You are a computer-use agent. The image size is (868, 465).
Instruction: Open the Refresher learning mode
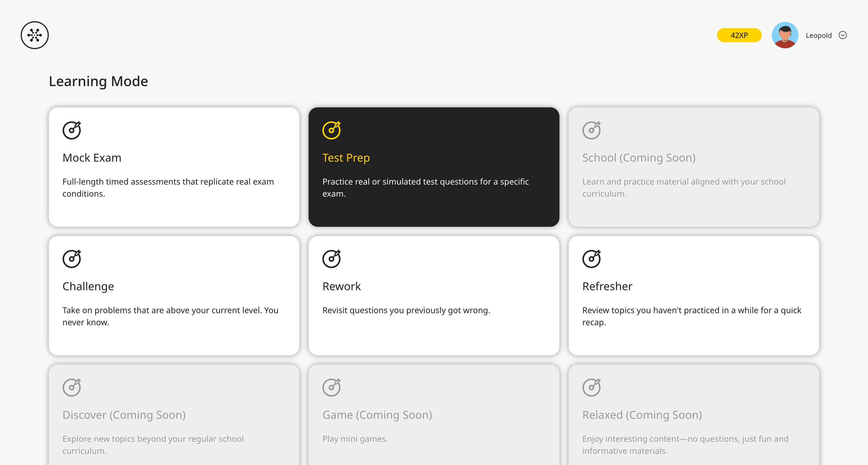point(694,296)
